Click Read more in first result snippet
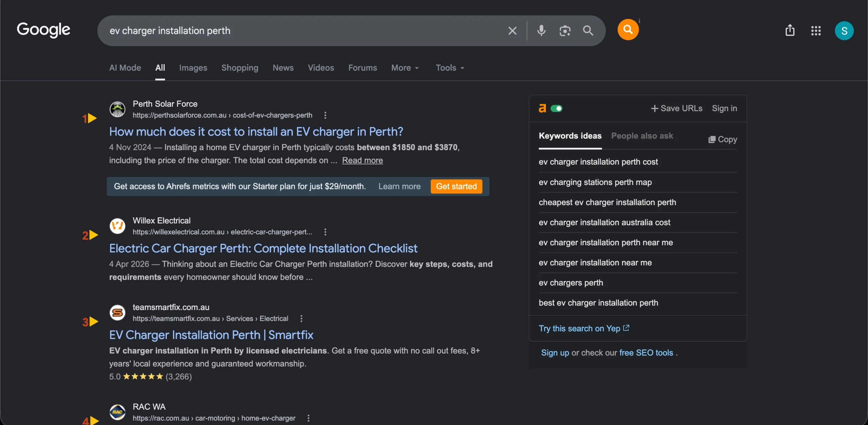 tap(362, 161)
